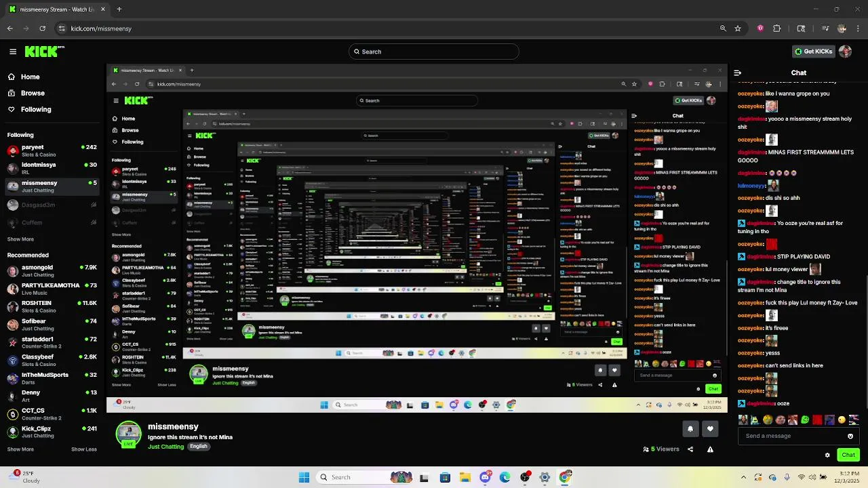Open InTheMudSports recommended channel
Viewport: 868px width, 488px height.
(x=52, y=378)
